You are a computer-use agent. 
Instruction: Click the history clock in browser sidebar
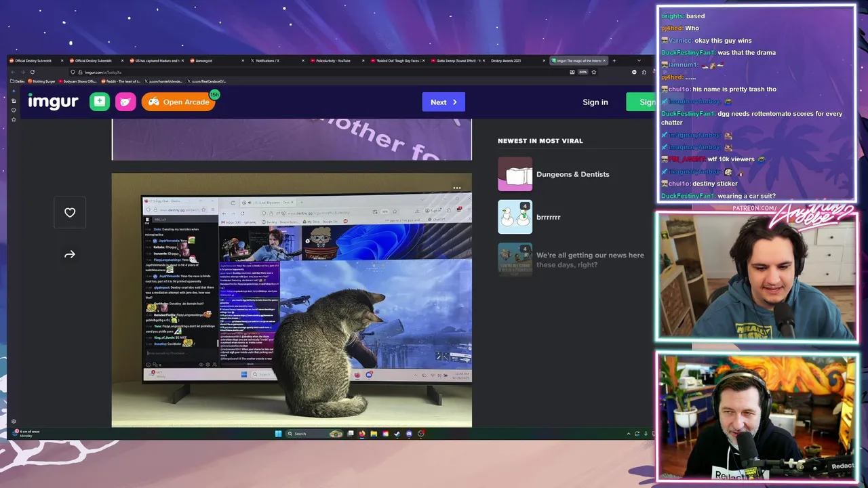pos(14,110)
